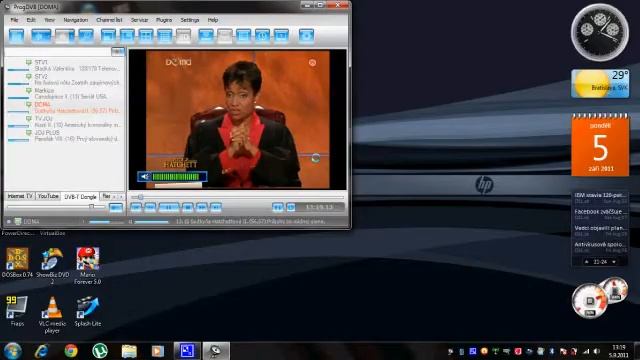Viewport: 640px width, 360px height.
Task: Open the Channel list menu
Action: (109, 20)
